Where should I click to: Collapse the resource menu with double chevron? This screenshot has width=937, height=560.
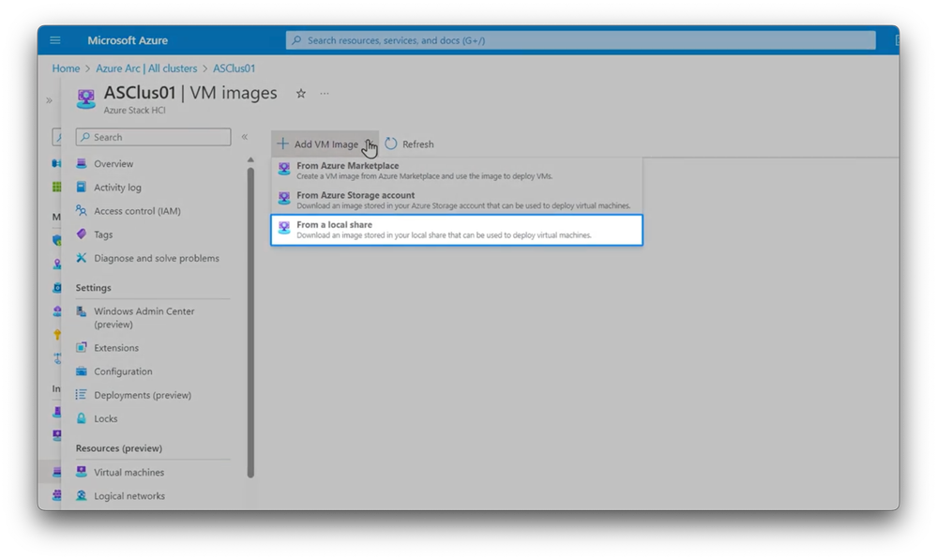point(245,137)
